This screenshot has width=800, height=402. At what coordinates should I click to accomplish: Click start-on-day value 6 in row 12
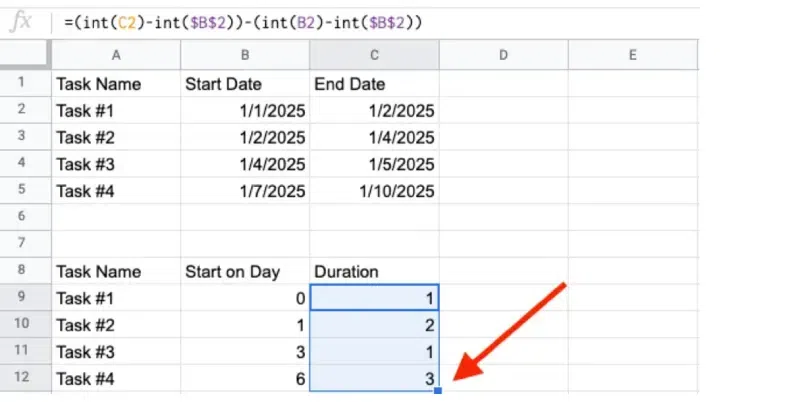click(245, 378)
